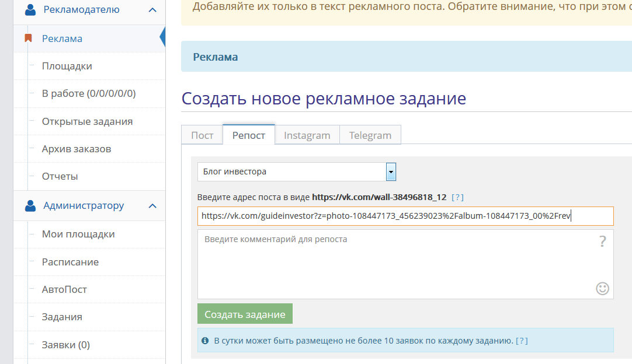Focus the post URL input field
Screen dimensions: 632x364
[x=405, y=216]
